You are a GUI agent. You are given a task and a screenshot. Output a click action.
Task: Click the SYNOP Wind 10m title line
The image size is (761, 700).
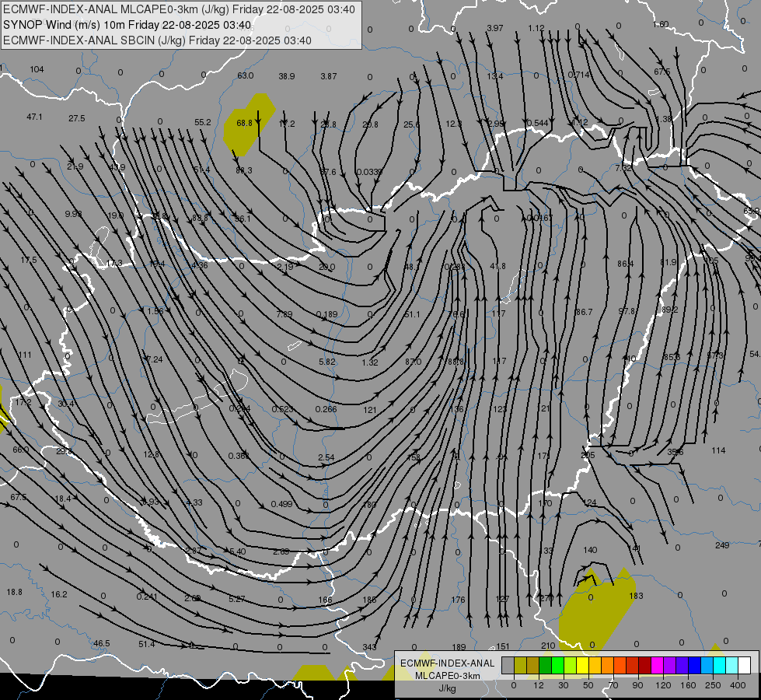(x=127, y=25)
